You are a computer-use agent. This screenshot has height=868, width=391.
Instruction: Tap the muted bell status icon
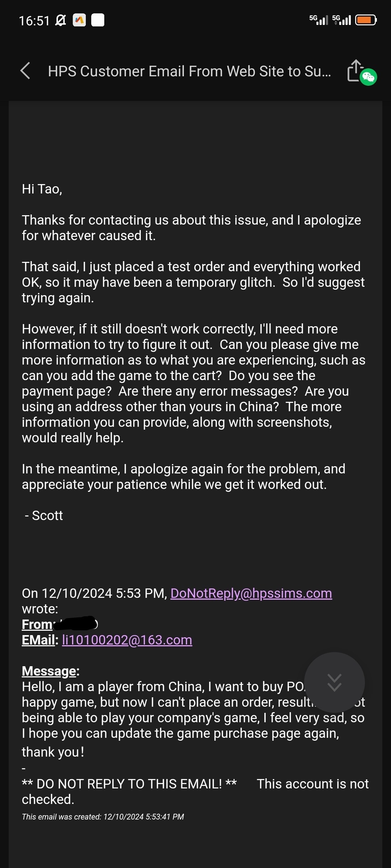[60, 20]
